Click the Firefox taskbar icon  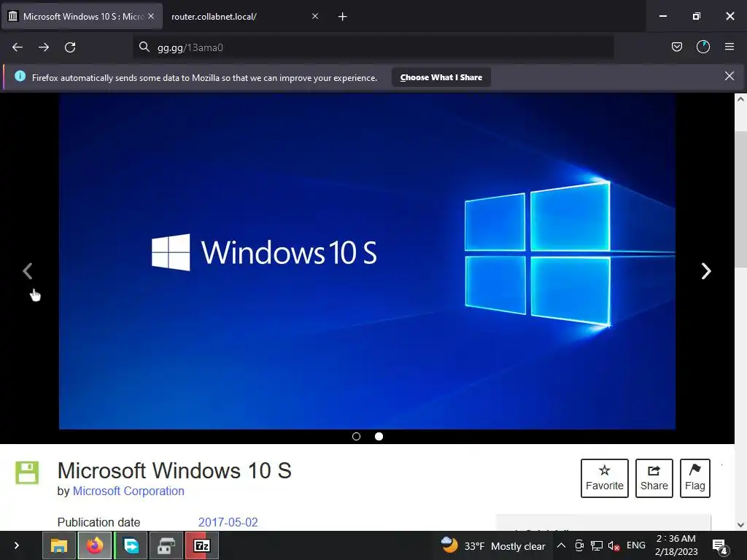click(95, 545)
